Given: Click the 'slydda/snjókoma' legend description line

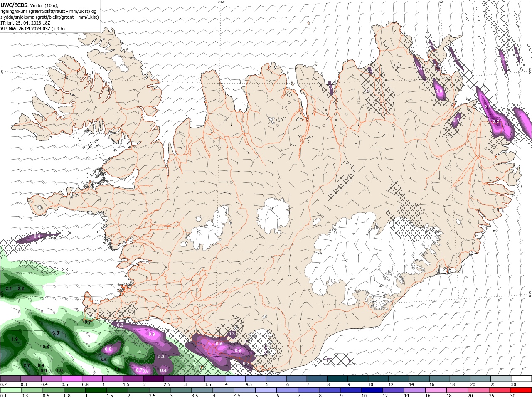Looking at the screenshot, I should coord(49,17).
